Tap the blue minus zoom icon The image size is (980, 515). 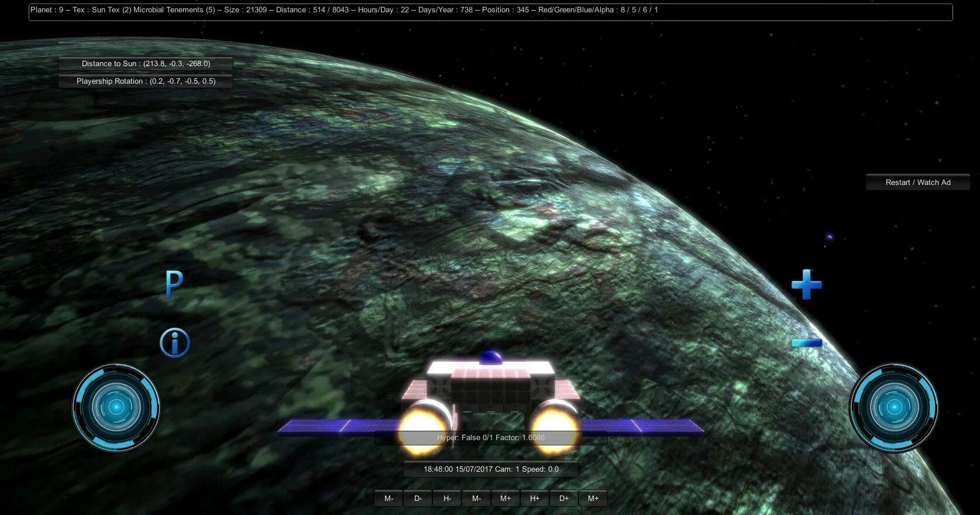point(807,343)
